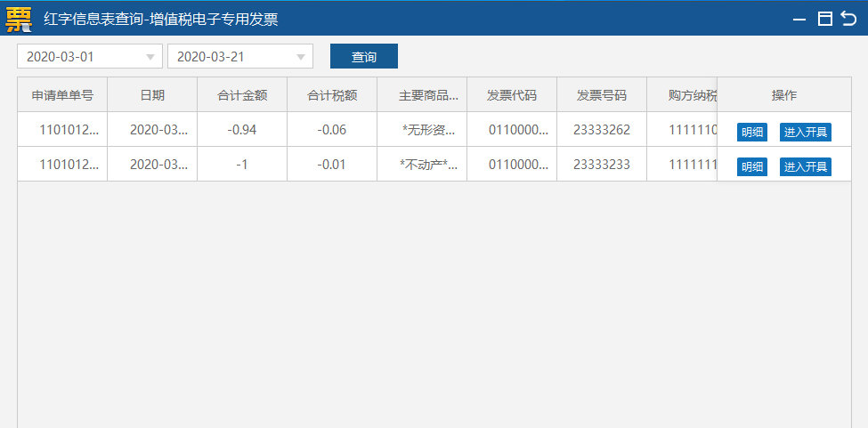
Task: Select invoice number 23333233 cell
Action: (602, 165)
